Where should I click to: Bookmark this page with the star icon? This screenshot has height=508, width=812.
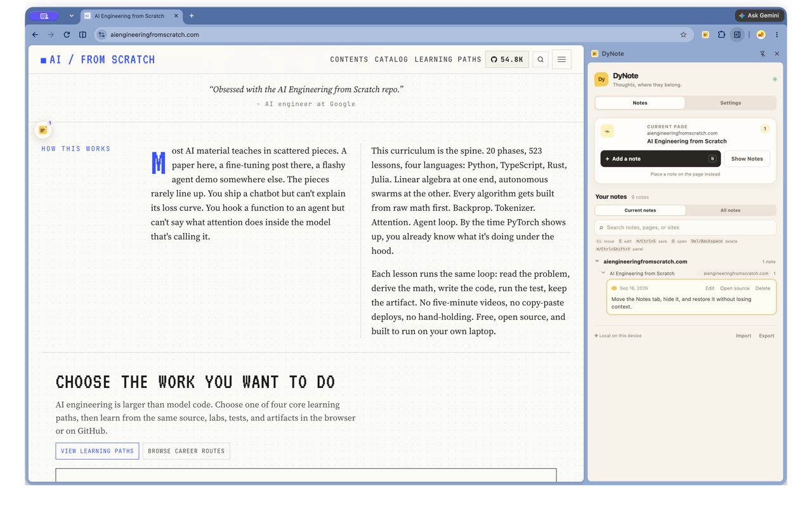click(683, 35)
